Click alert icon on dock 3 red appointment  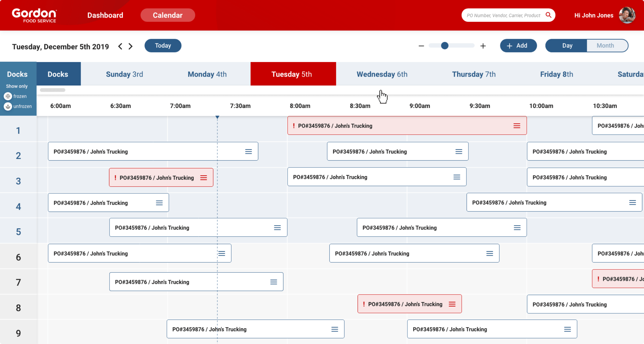[x=115, y=178]
